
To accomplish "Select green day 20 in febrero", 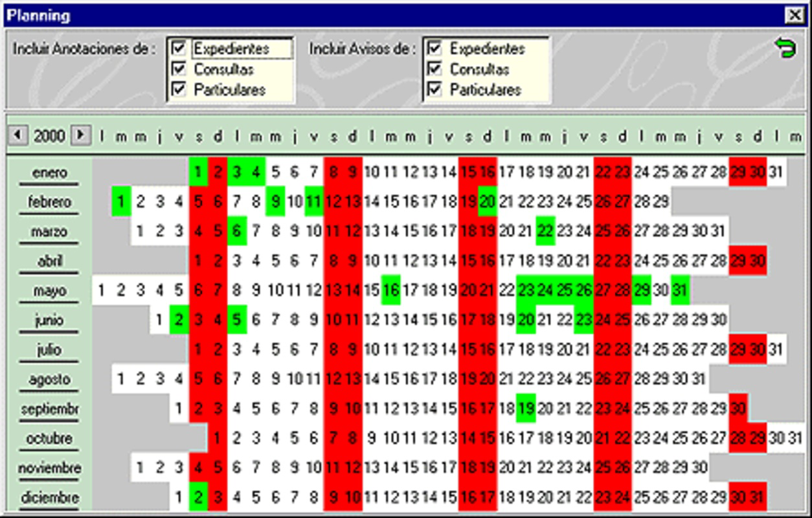I will pyautogui.click(x=488, y=202).
